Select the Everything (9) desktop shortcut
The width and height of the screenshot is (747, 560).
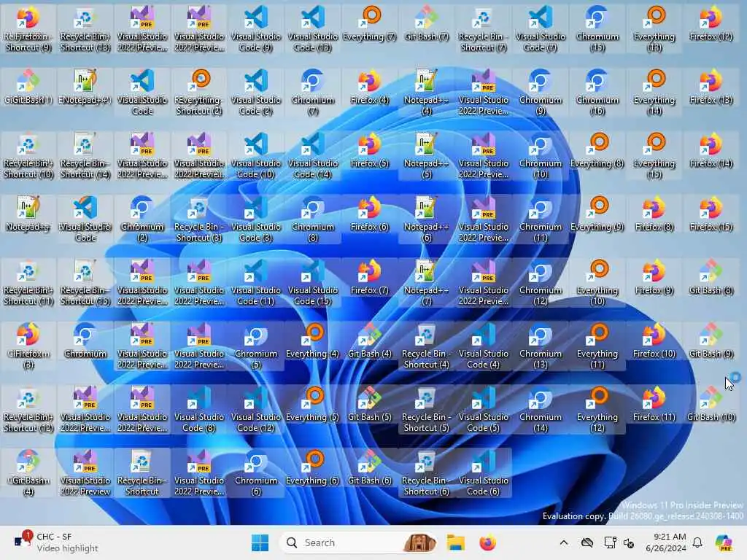pos(597,216)
